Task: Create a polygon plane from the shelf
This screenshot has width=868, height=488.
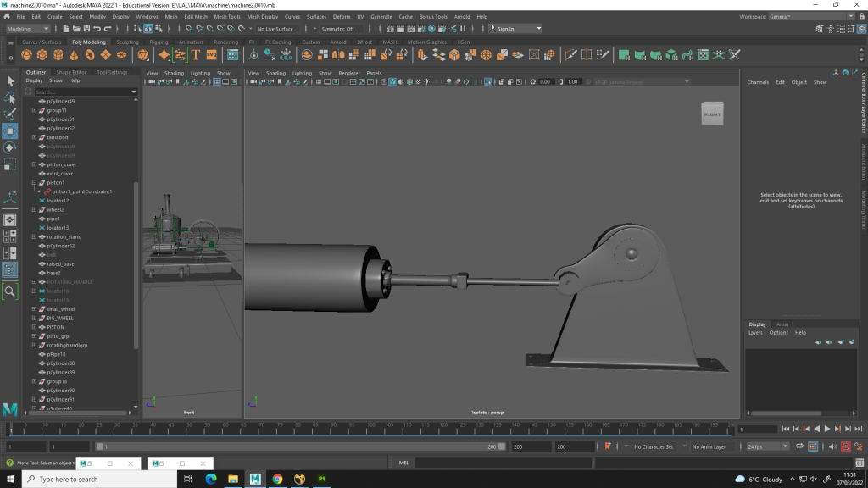Action: (x=106, y=55)
